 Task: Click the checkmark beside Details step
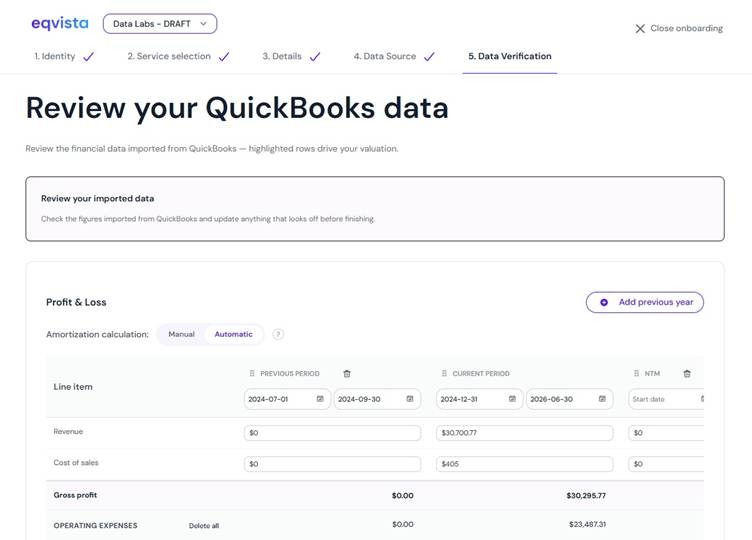pos(315,57)
